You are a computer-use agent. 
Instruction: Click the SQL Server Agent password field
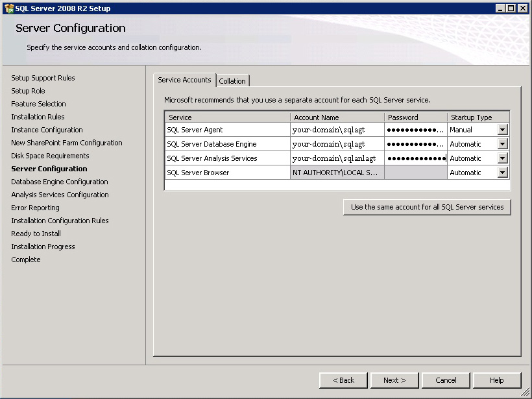[416, 130]
